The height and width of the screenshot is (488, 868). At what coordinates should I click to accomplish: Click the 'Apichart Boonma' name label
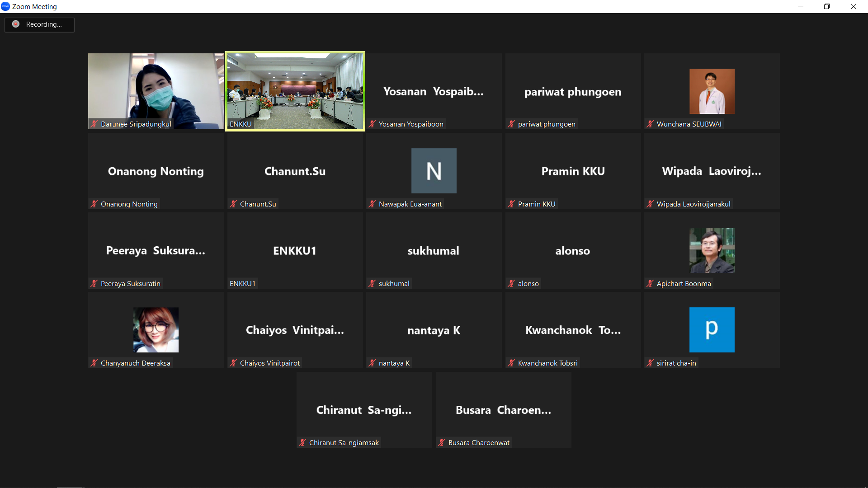(684, 283)
